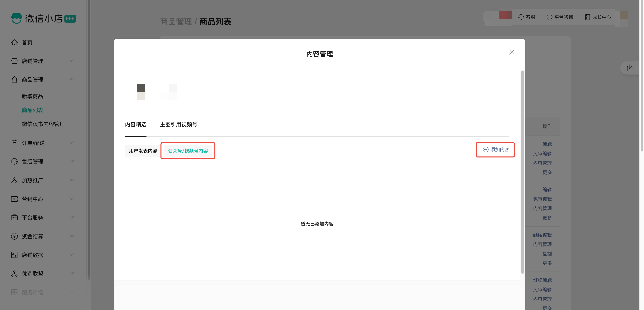Click the first product thumbnail in dialog
The width and height of the screenshot is (644, 310).
tap(141, 92)
